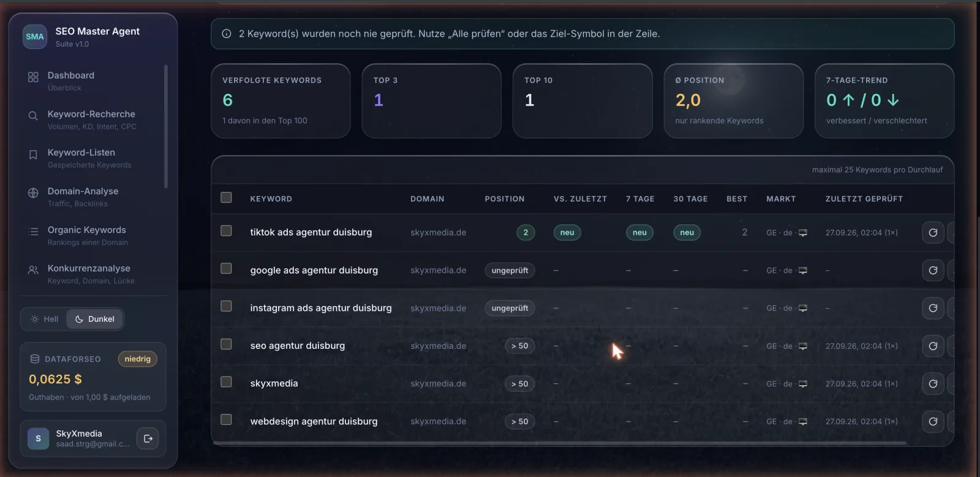Image resolution: width=980 pixels, height=477 pixels.
Task: Refresh ranking for skyxmedia keyword
Action: pyautogui.click(x=933, y=384)
